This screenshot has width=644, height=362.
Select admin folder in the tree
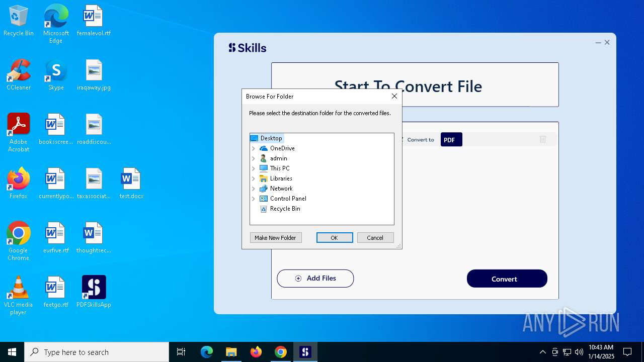tap(273, 158)
